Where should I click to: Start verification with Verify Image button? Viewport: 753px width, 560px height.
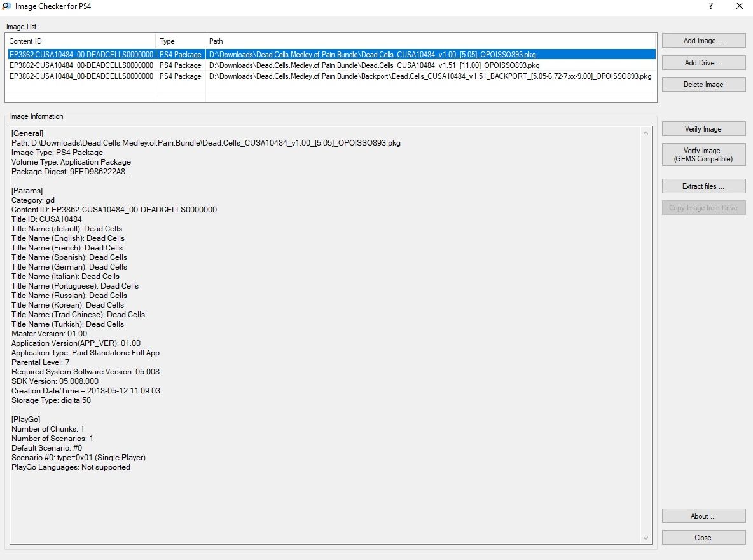703,129
